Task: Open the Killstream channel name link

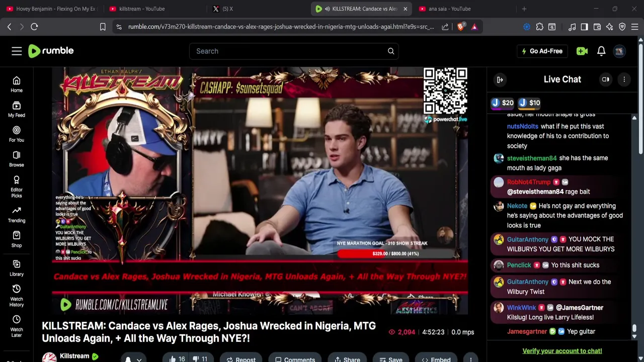Action: [x=74, y=356]
